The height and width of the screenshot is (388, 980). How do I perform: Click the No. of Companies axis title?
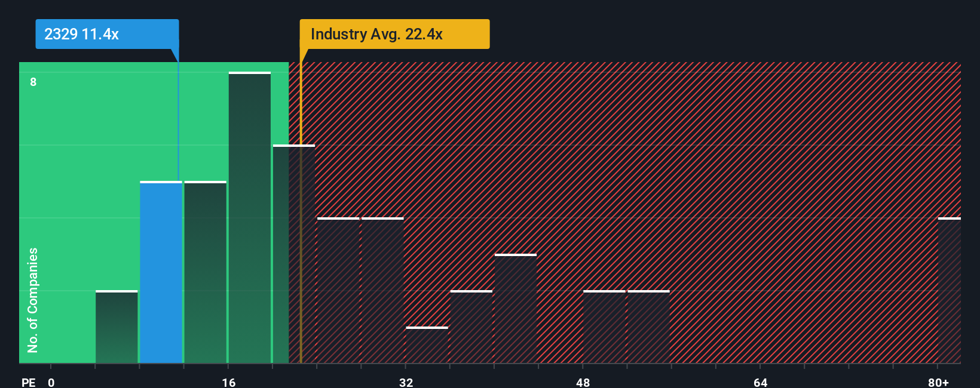coord(33,300)
